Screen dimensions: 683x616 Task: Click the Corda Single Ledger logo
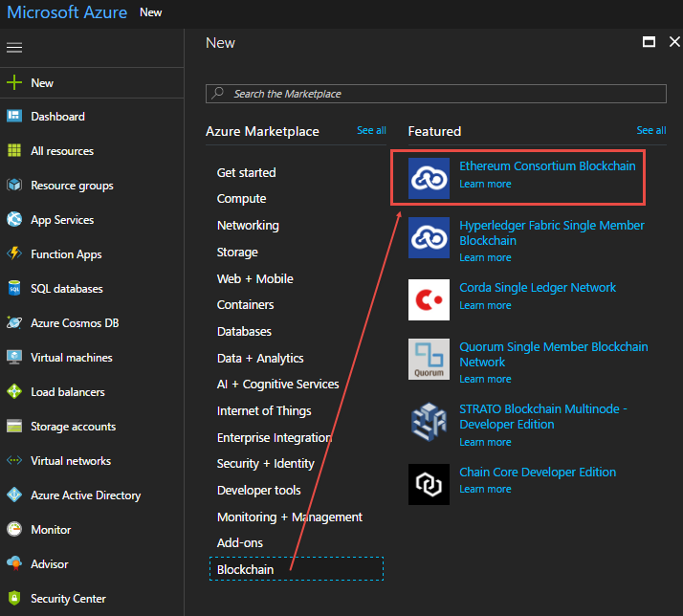point(429,299)
